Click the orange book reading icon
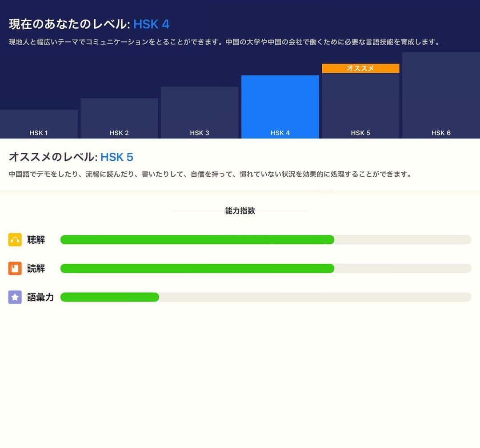 point(15,268)
